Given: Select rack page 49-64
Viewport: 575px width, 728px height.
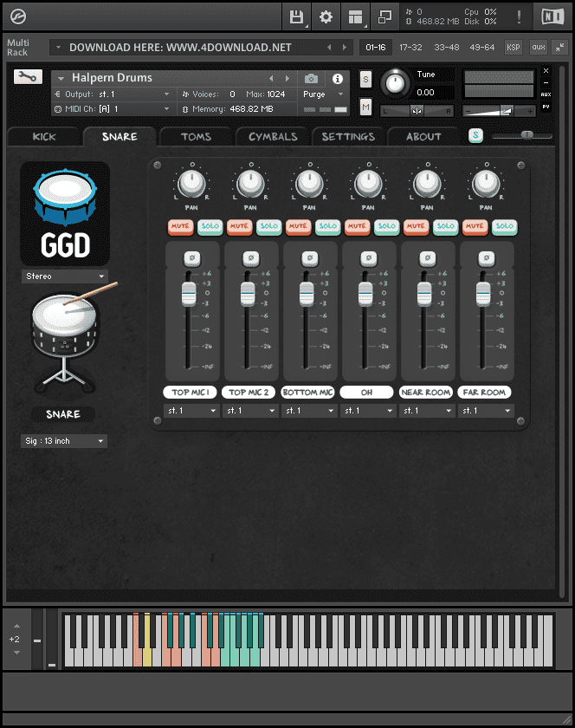Looking at the screenshot, I should [481, 48].
